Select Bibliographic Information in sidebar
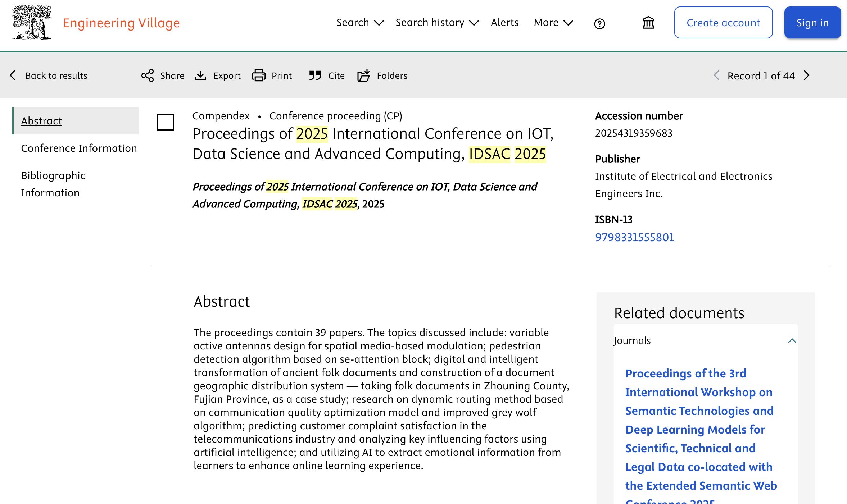This screenshot has width=847, height=504. (x=53, y=184)
